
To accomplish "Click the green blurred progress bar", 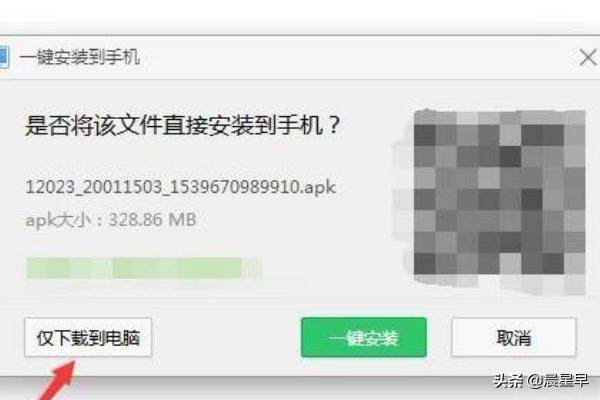I will pos(144,268).
